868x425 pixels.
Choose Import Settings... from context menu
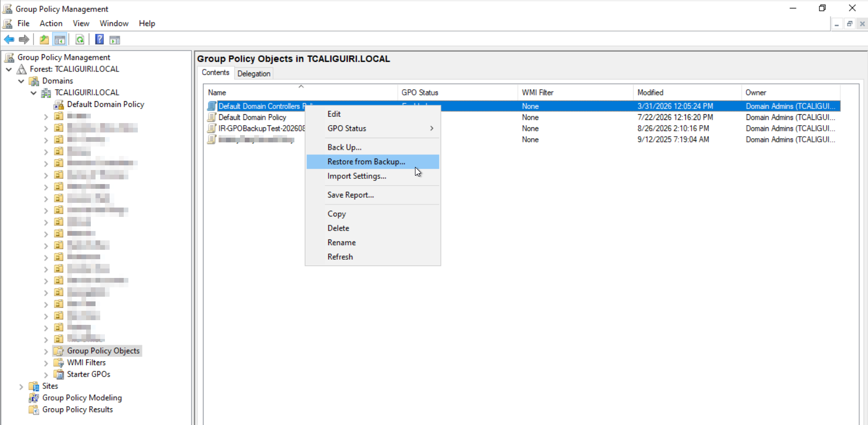(x=373, y=176)
